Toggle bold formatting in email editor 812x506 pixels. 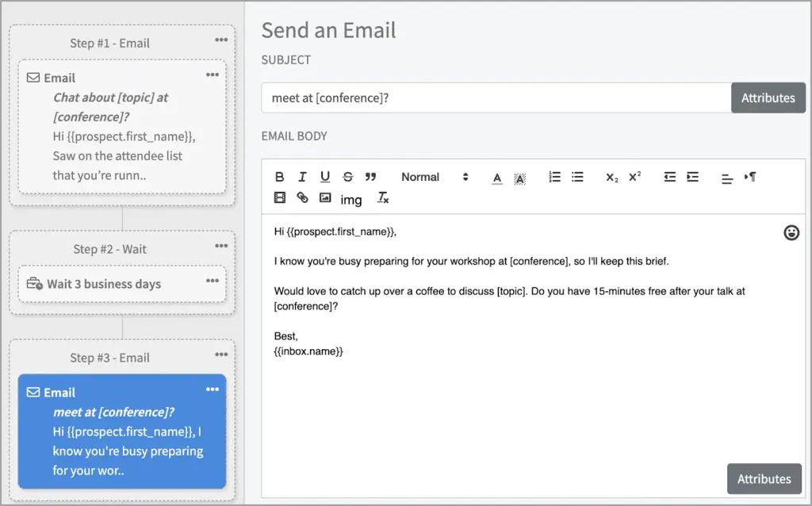tap(280, 177)
